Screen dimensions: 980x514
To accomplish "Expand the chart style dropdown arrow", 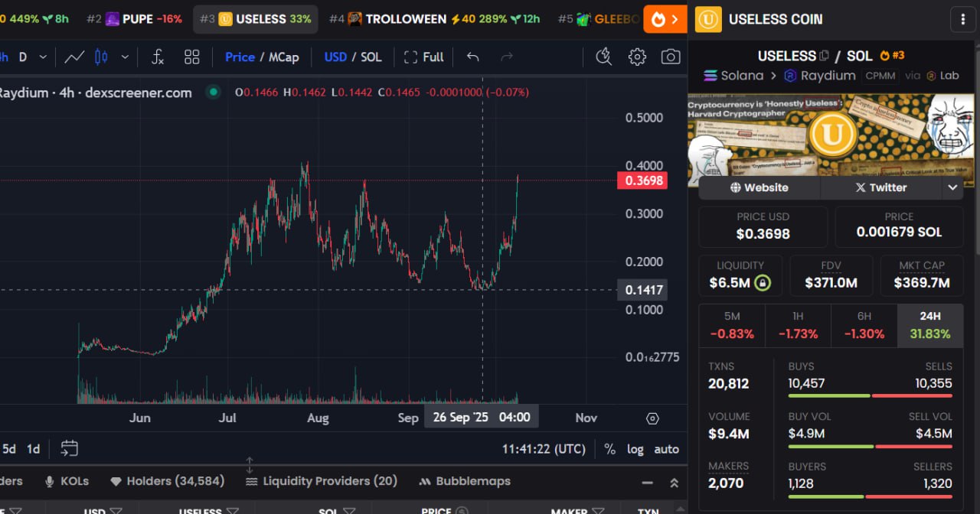I will (125, 57).
